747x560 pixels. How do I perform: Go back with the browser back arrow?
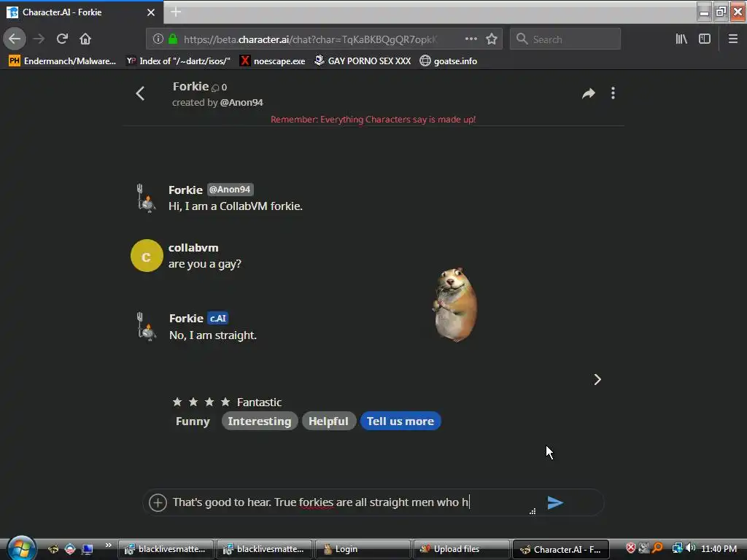[x=15, y=39]
